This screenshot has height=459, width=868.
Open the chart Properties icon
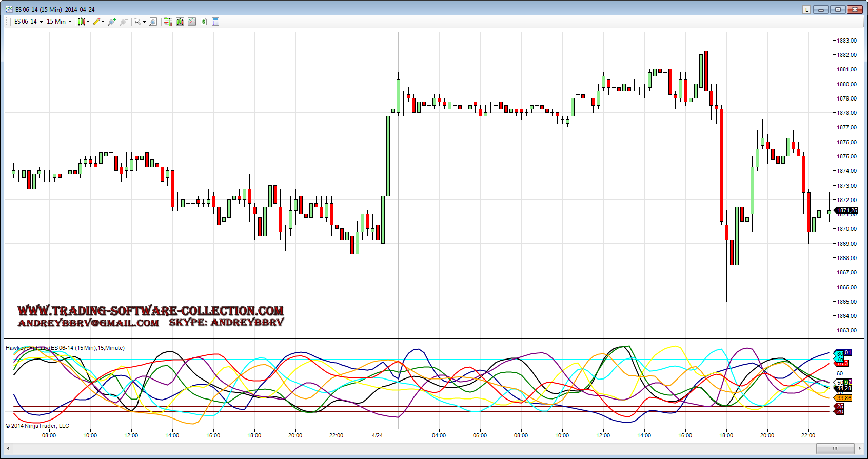(215, 22)
